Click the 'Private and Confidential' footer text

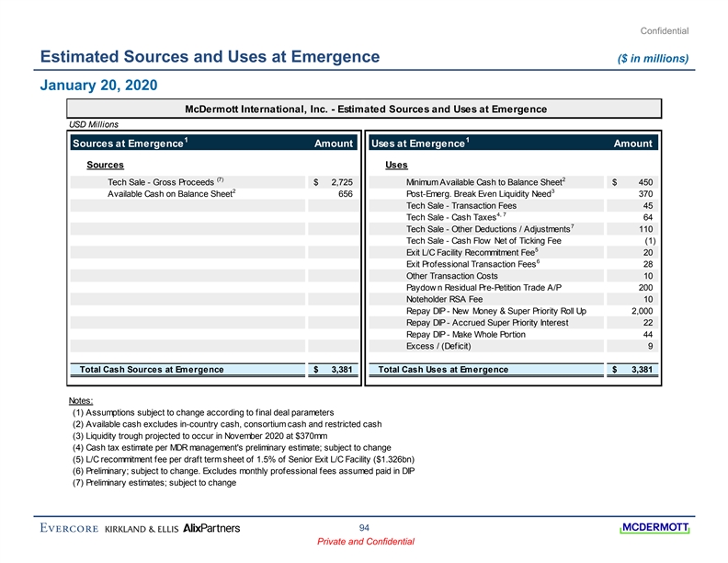point(366,543)
